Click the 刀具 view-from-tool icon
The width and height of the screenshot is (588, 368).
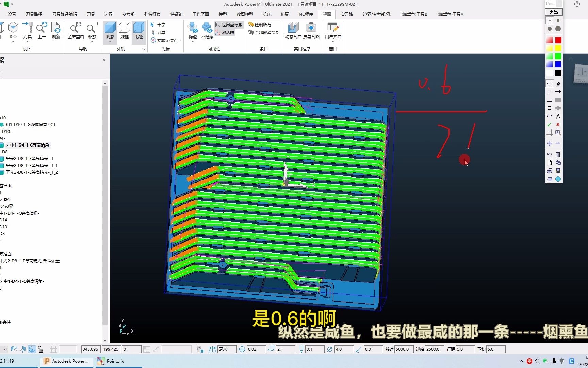click(x=27, y=28)
